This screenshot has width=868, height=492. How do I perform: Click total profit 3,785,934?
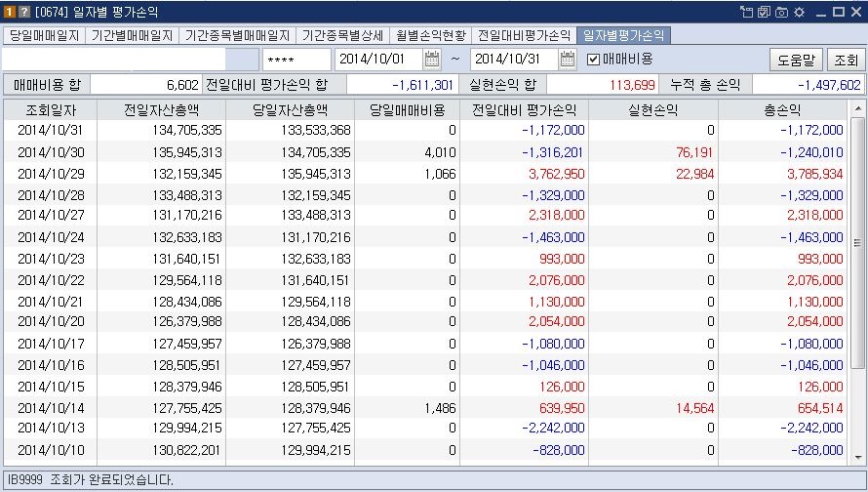[815, 174]
